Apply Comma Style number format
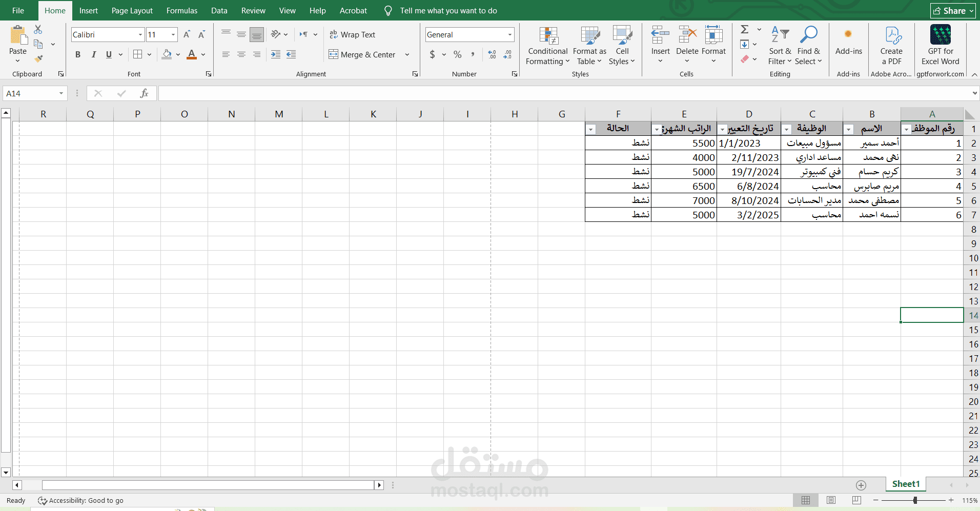This screenshot has width=980, height=511. point(473,54)
